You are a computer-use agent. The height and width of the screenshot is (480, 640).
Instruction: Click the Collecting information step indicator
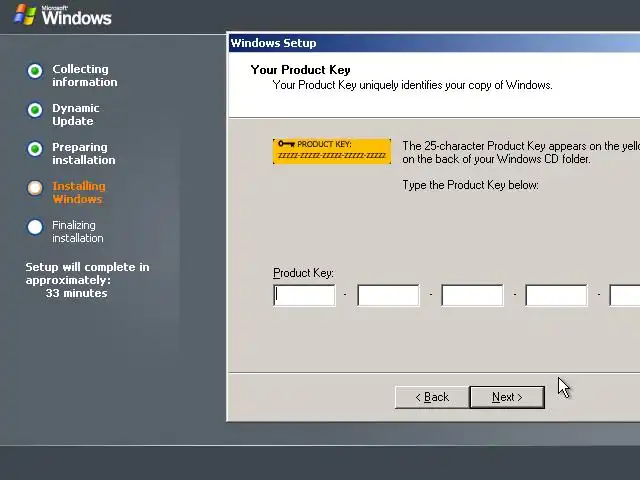[35, 71]
